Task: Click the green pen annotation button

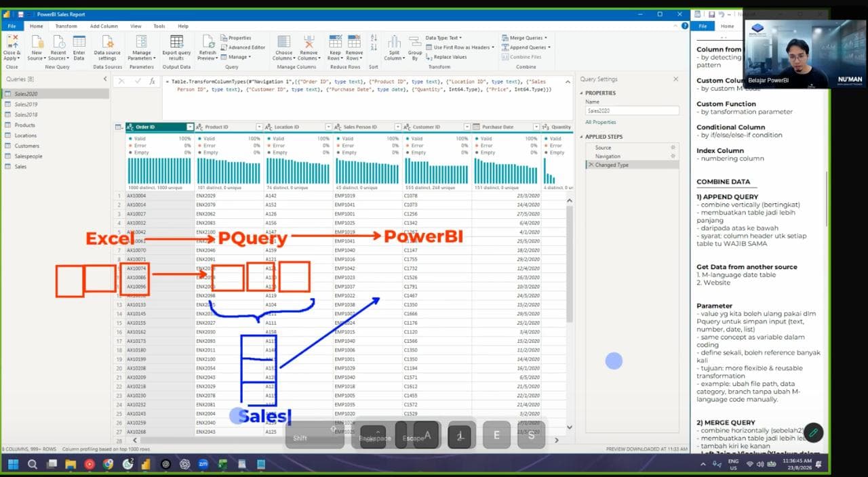Action: click(x=813, y=432)
